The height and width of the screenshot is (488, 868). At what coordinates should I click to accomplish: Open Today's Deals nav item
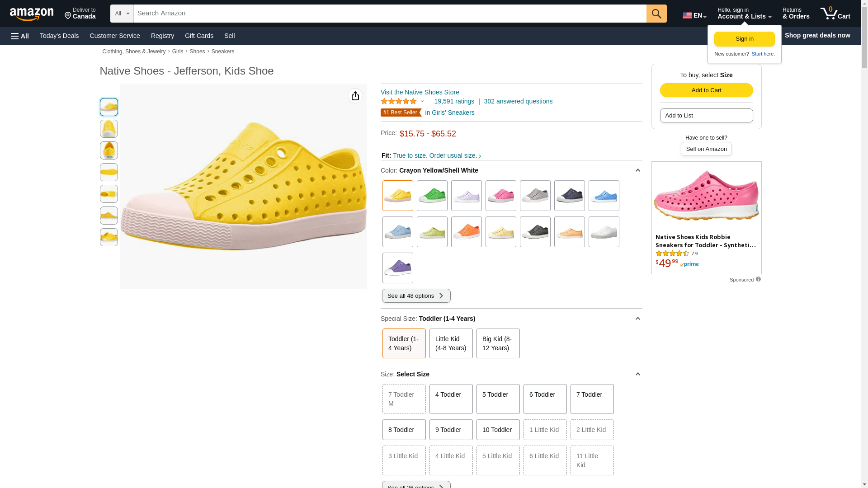(x=59, y=36)
